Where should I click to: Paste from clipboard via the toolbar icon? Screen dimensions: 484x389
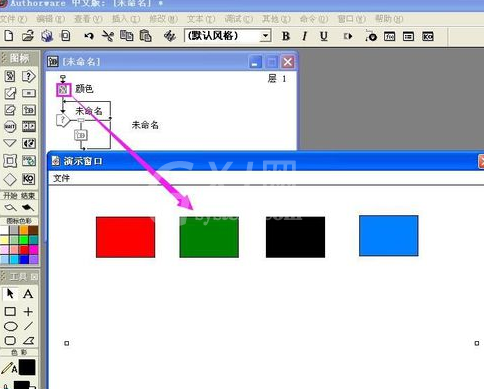[x=146, y=36]
